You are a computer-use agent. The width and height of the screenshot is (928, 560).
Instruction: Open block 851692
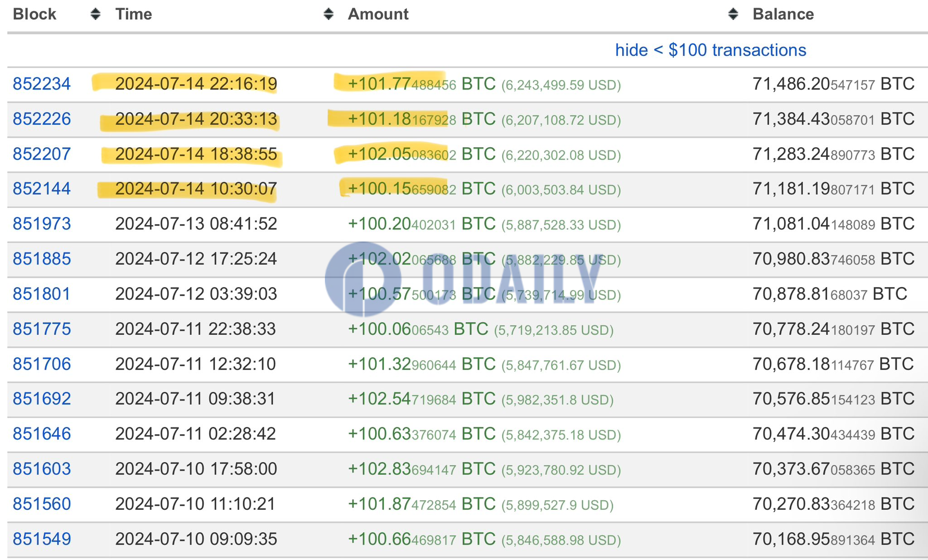point(42,399)
